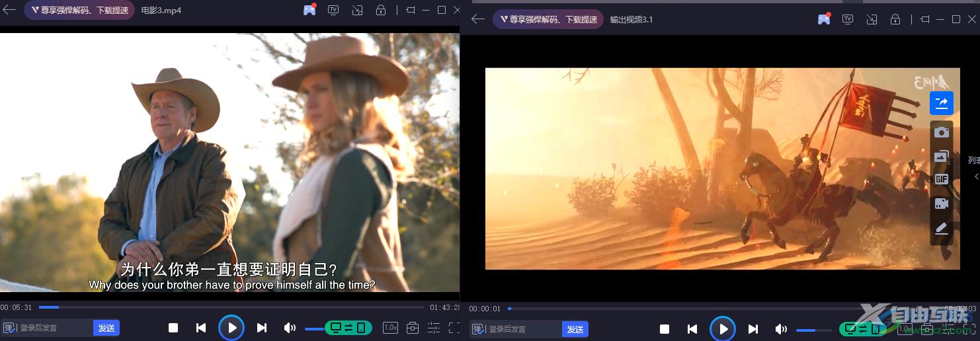
Task: Focus right window's comment input field
Action: point(524,329)
